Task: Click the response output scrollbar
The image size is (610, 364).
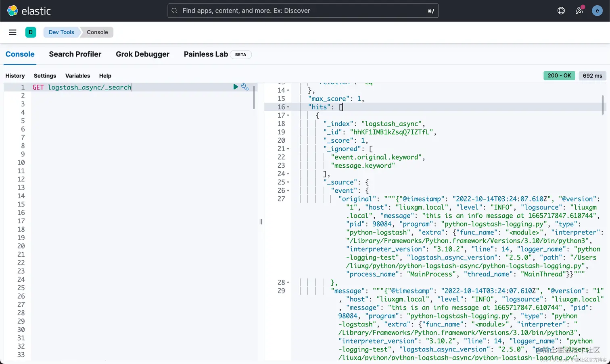Action: coord(603,105)
